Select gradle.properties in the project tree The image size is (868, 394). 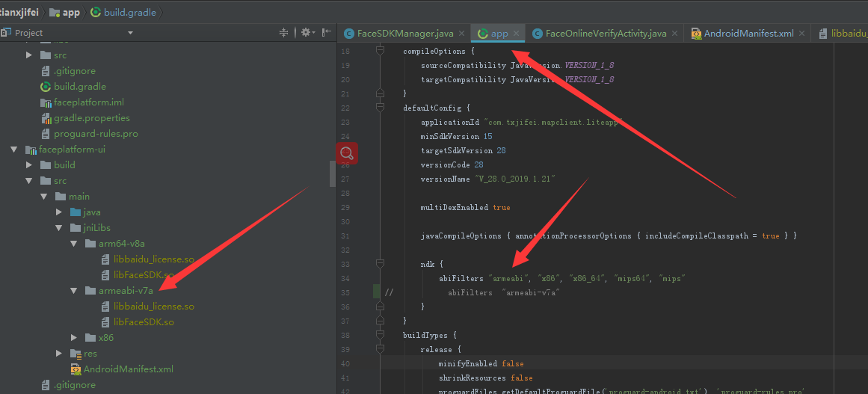[92, 118]
